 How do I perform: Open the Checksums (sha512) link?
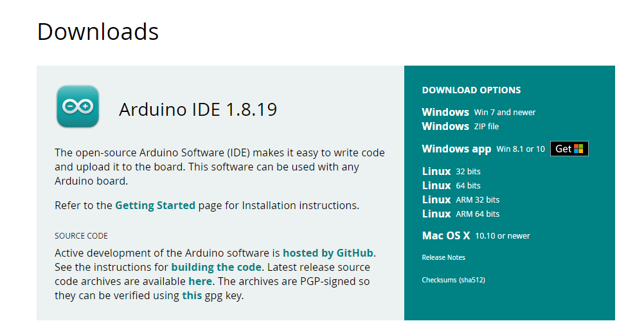(x=453, y=280)
